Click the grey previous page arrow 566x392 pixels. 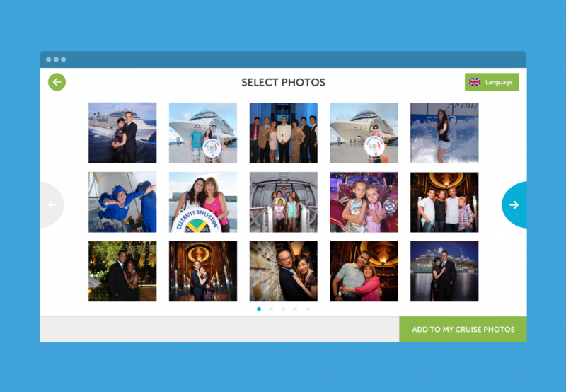[52, 204]
